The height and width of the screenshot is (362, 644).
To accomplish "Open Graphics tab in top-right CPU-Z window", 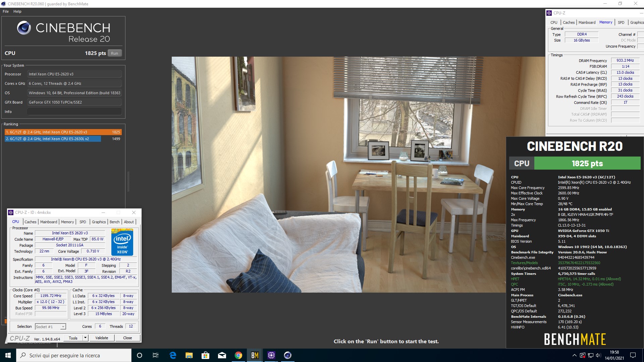I will pyautogui.click(x=637, y=22).
